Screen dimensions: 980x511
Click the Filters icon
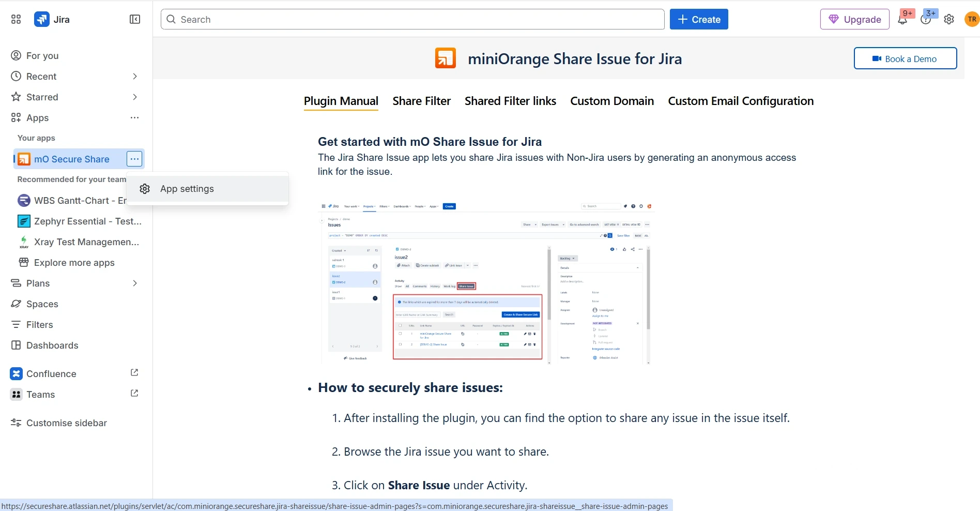16,324
